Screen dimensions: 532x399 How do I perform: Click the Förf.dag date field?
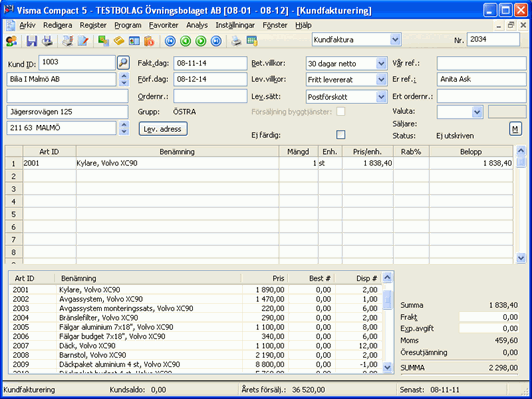(210, 79)
